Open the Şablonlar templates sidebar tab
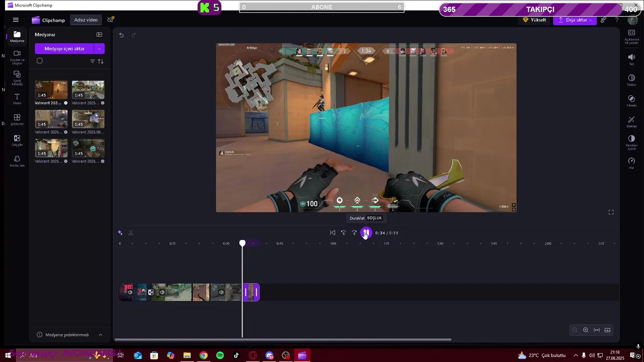The width and height of the screenshot is (644, 362). click(x=17, y=120)
